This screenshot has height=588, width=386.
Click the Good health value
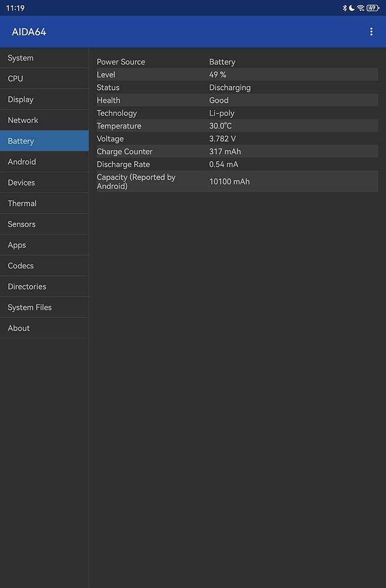[218, 100]
